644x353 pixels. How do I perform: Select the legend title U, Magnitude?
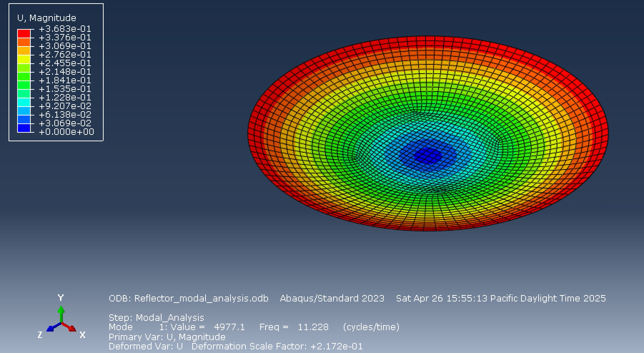46,18
